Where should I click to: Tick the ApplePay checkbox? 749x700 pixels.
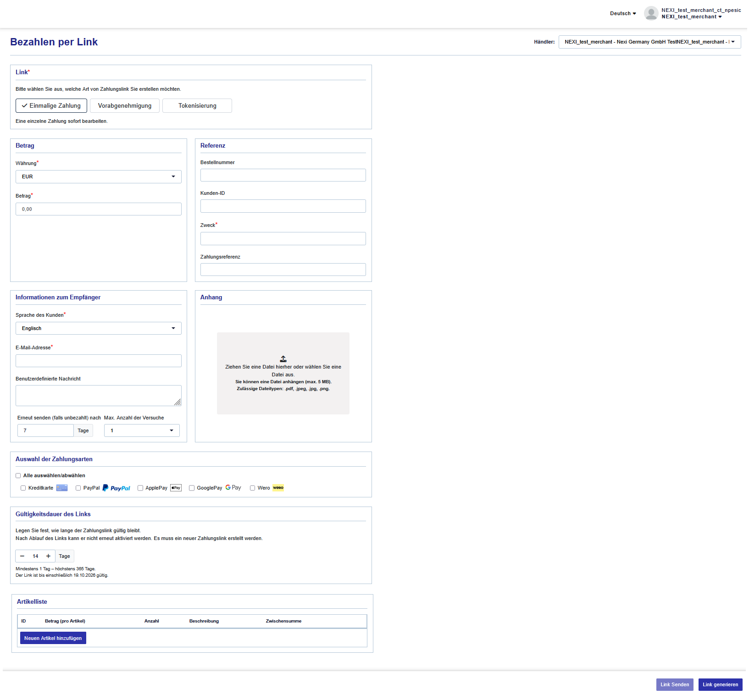(140, 488)
